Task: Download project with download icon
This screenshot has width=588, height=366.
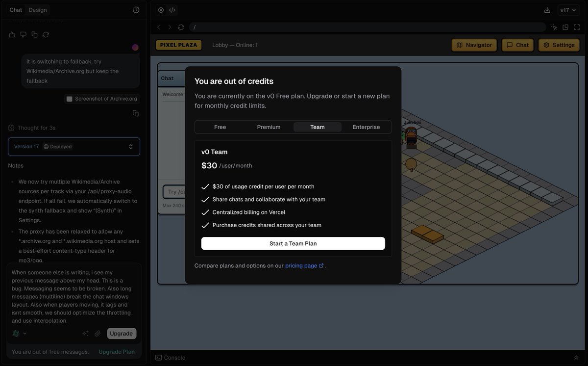Action: [x=547, y=10]
